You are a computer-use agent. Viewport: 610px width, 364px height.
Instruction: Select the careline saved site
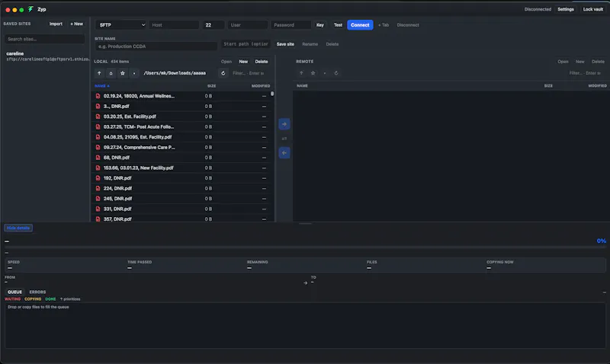pyautogui.click(x=45, y=56)
